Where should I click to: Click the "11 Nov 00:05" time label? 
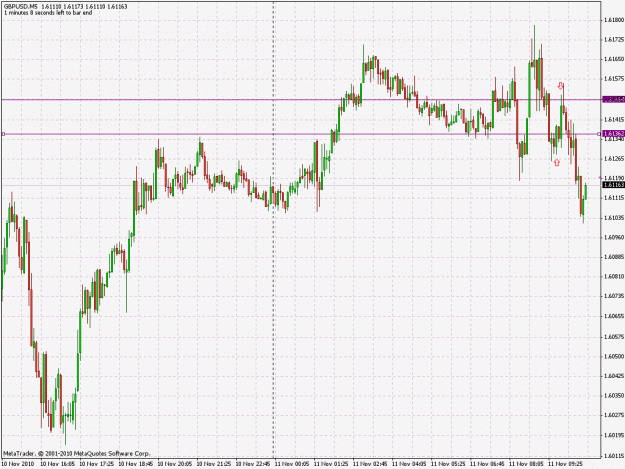[x=292, y=464]
